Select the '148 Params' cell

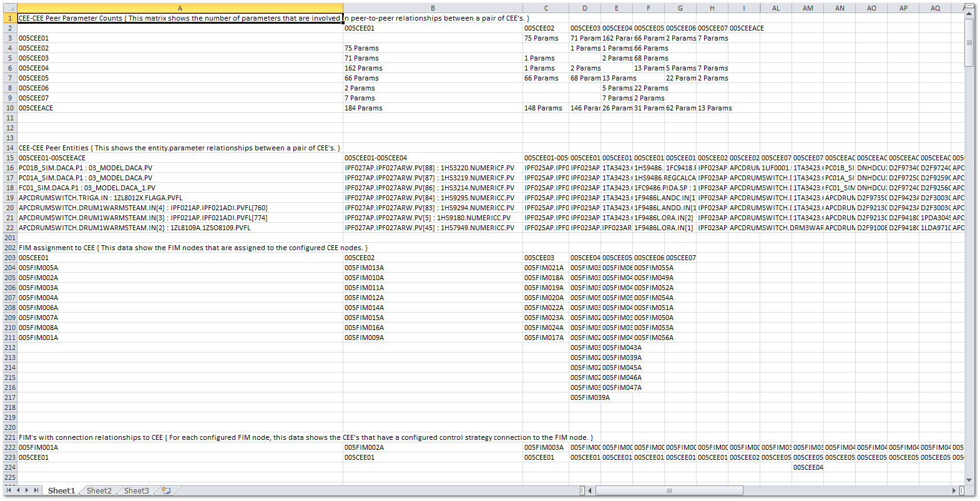point(546,108)
